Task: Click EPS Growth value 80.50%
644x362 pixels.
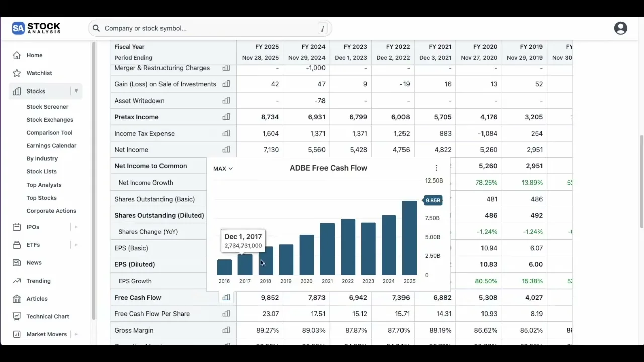Action: (x=486, y=281)
